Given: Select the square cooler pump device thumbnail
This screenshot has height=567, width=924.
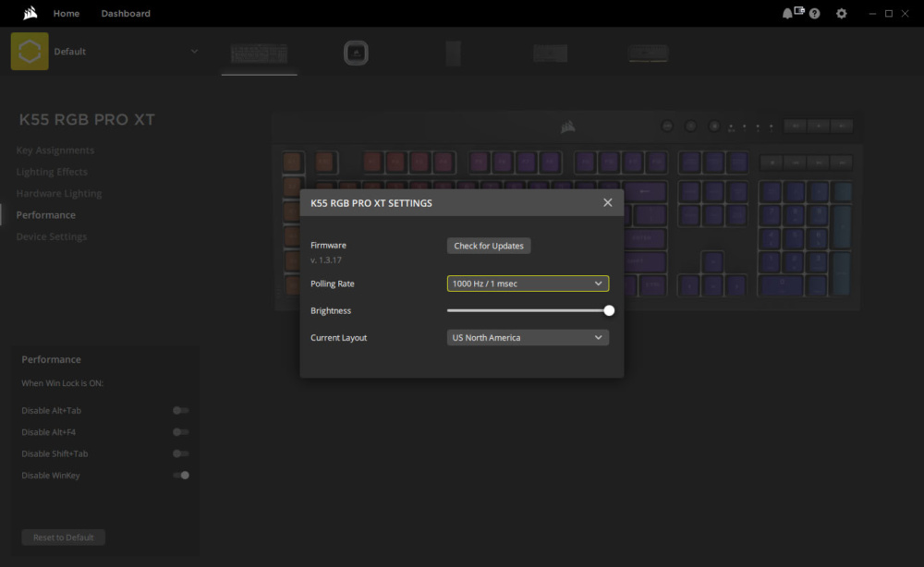Looking at the screenshot, I should pyautogui.click(x=356, y=53).
